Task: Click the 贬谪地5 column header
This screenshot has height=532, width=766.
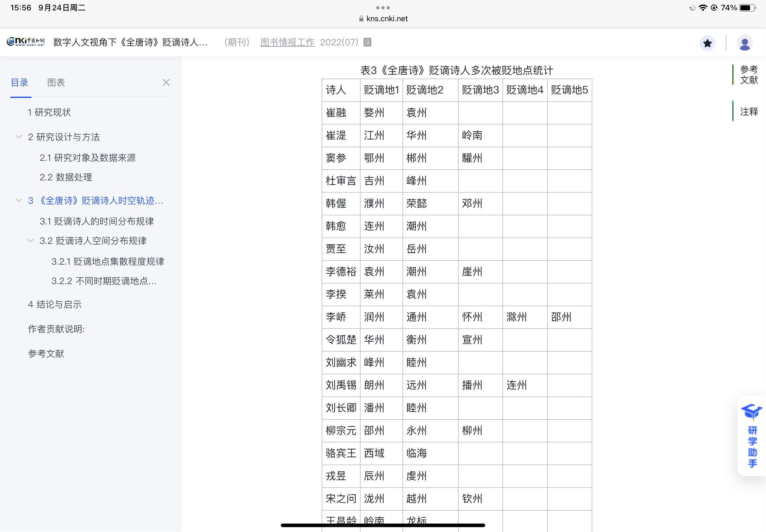Action: coord(569,90)
